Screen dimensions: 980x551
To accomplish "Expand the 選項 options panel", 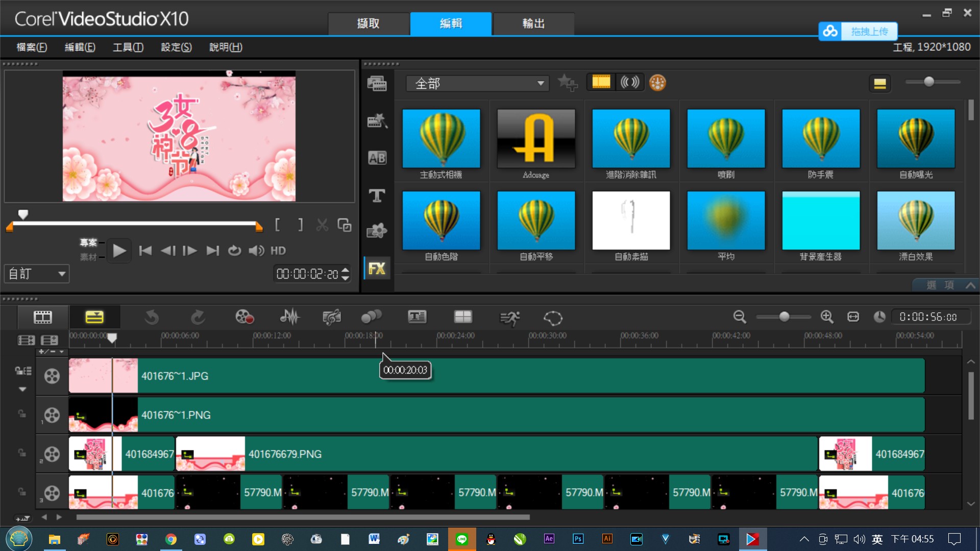I will click(x=945, y=285).
